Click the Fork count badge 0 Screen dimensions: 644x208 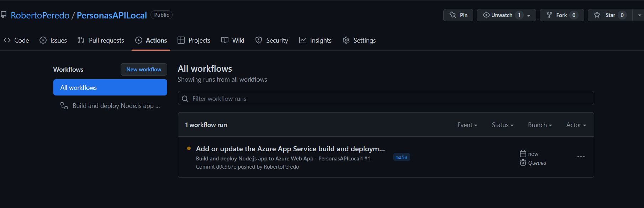pos(574,15)
